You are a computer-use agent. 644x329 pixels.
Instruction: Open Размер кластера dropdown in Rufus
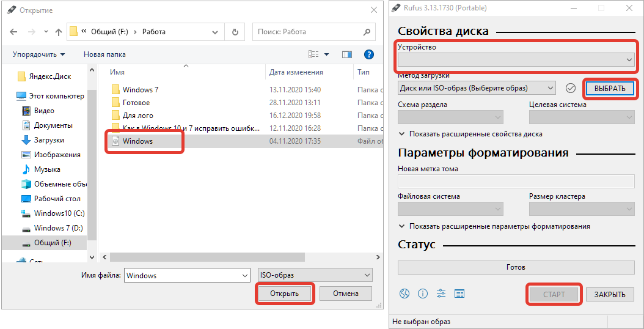582,209
